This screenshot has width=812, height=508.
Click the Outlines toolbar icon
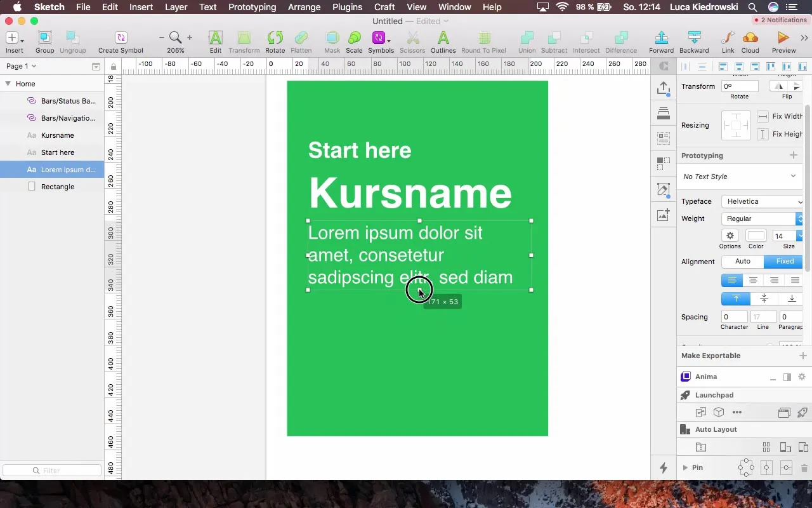[x=443, y=38]
